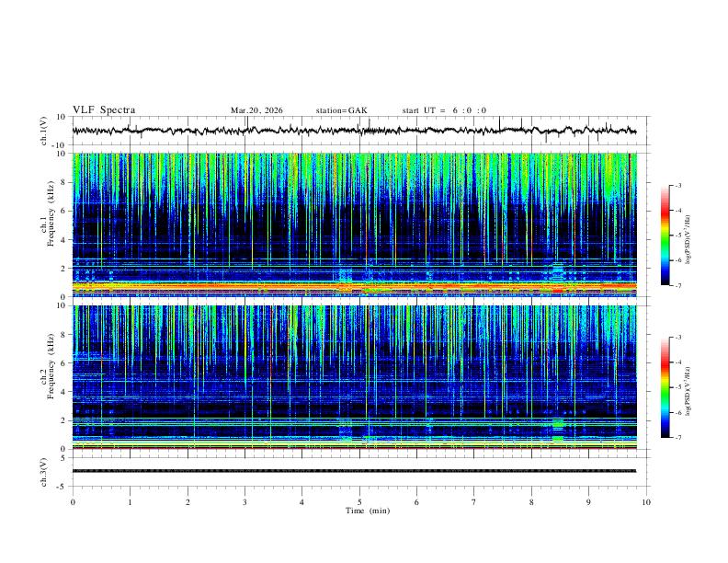Click the '10' tick on Time axis
Image resolution: width=728 pixels, height=563 pixels.
tap(646, 502)
